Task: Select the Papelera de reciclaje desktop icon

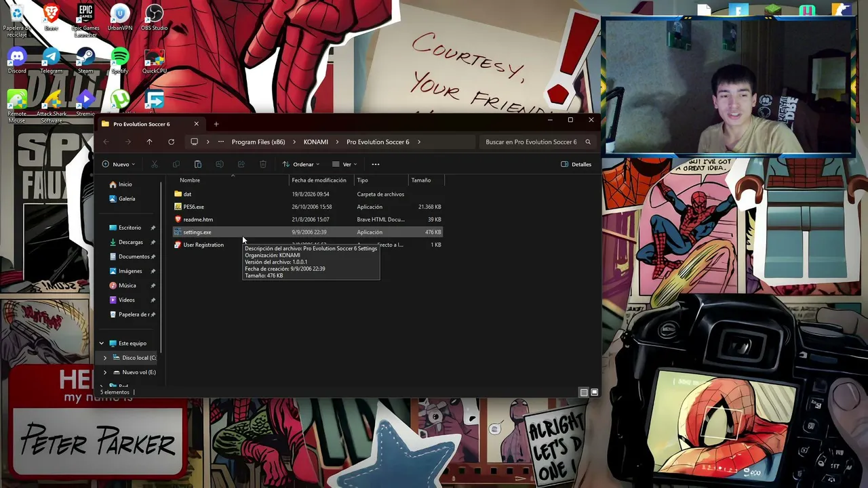Action: point(17,20)
